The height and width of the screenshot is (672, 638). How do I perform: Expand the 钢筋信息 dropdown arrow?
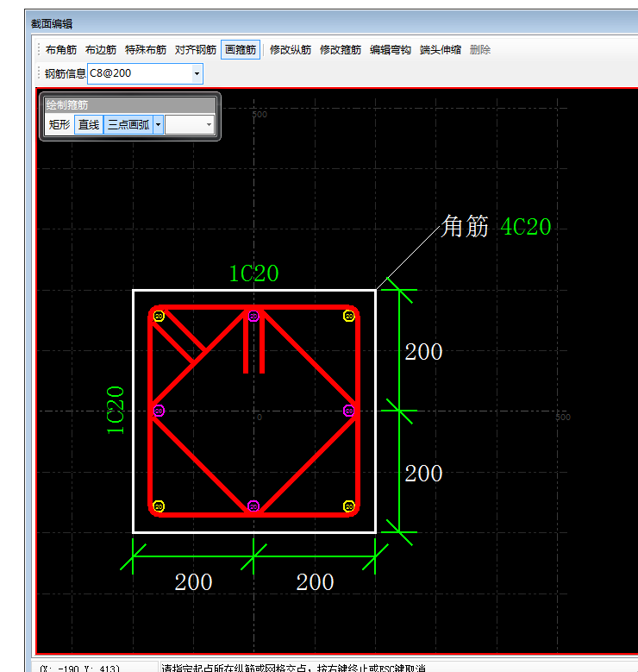tap(197, 73)
